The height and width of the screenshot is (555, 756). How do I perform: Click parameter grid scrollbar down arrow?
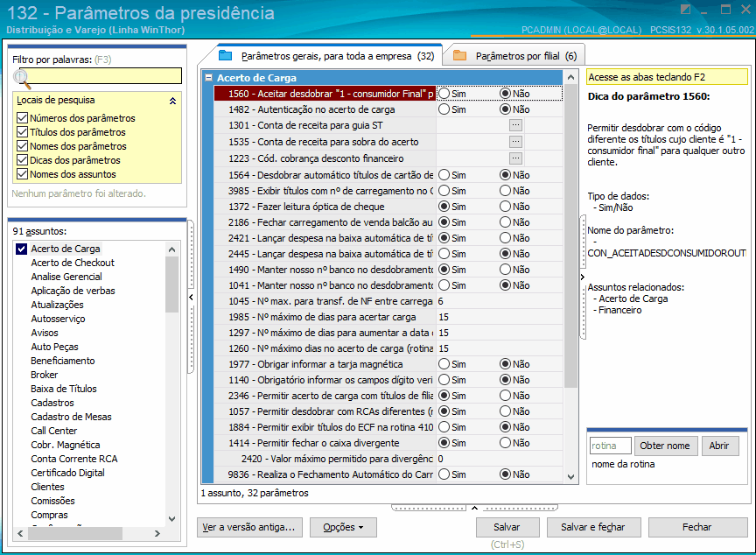(570, 477)
